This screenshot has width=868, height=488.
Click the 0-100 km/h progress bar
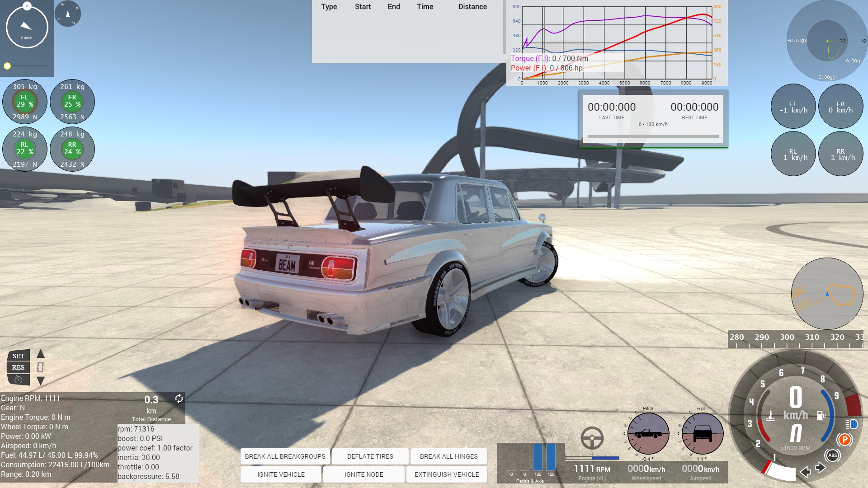[x=653, y=136]
